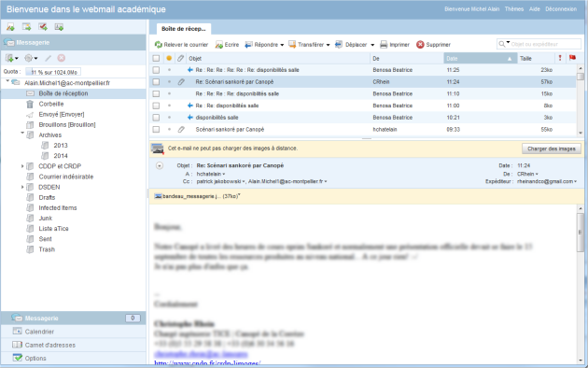Open the search options magnifier dropdown
The image size is (588, 368).
coord(504,44)
